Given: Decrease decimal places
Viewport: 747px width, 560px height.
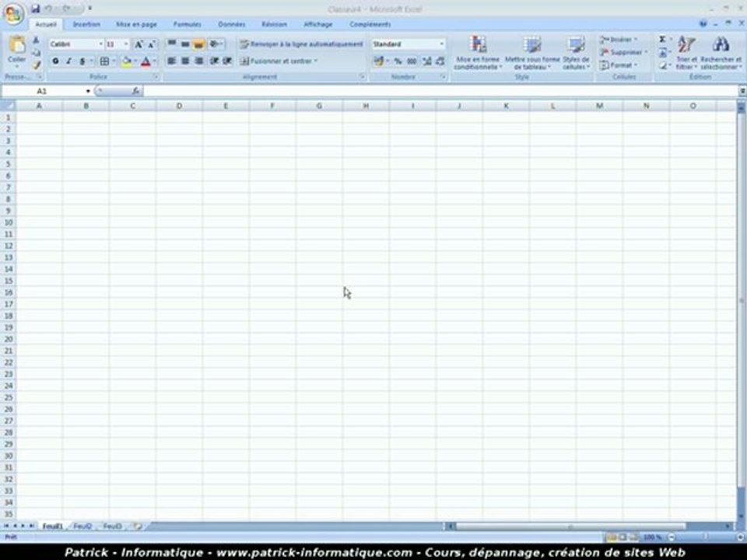Looking at the screenshot, I should tap(440, 61).
